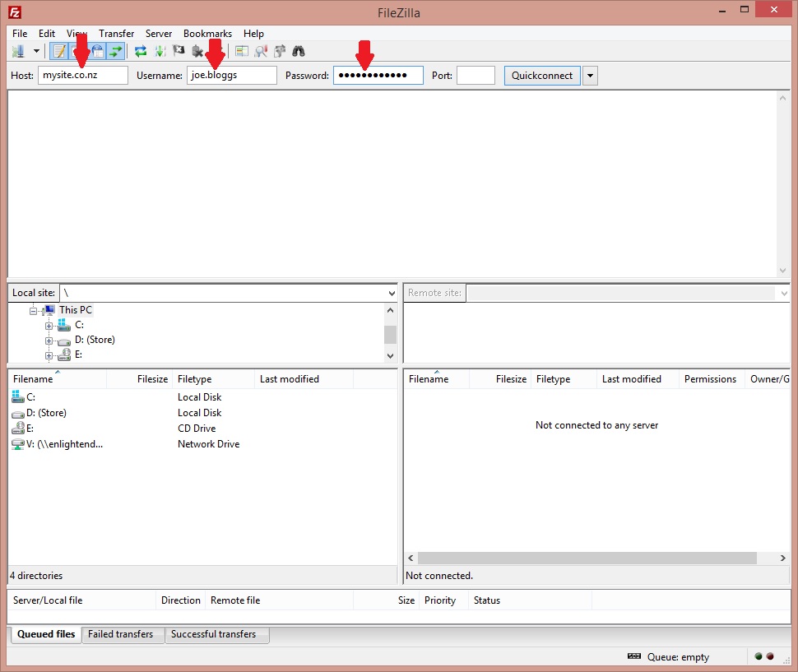The height and width of the screenshot is (672, 798).
Task: Expand the E: drive tree node
Action: coord(49,355)
